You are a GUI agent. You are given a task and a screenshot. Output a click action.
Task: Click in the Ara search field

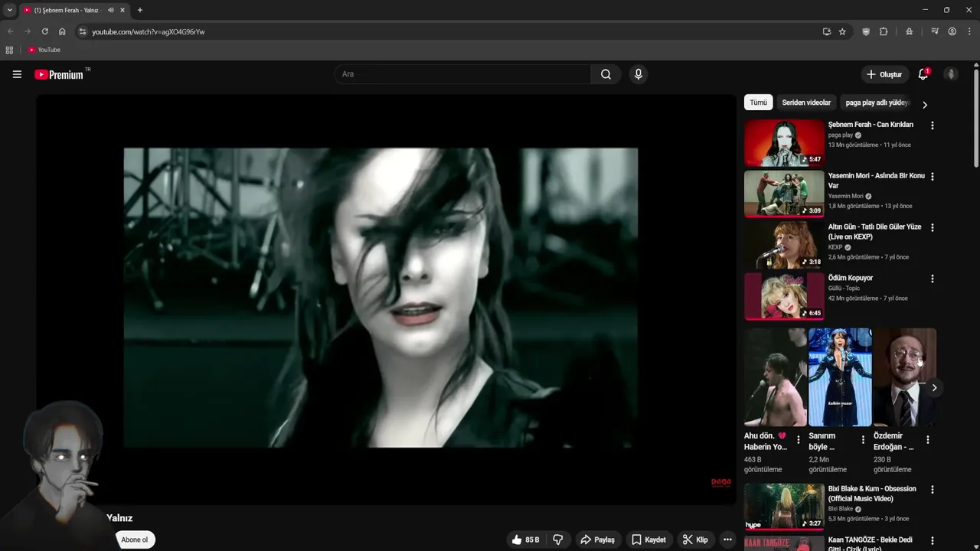pyautogui.click(x=462, y=74)
